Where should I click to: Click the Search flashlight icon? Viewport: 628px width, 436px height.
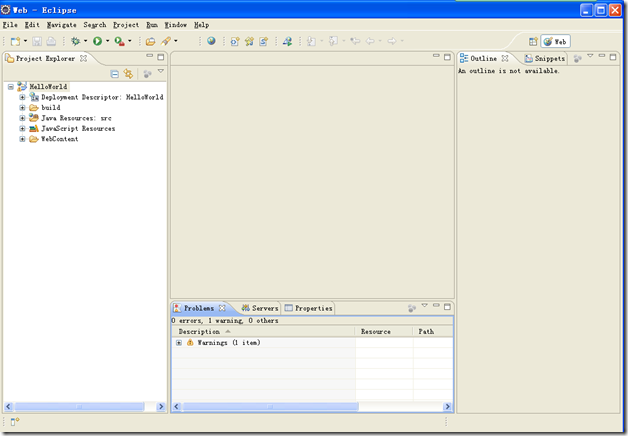[x=165, y=41]
